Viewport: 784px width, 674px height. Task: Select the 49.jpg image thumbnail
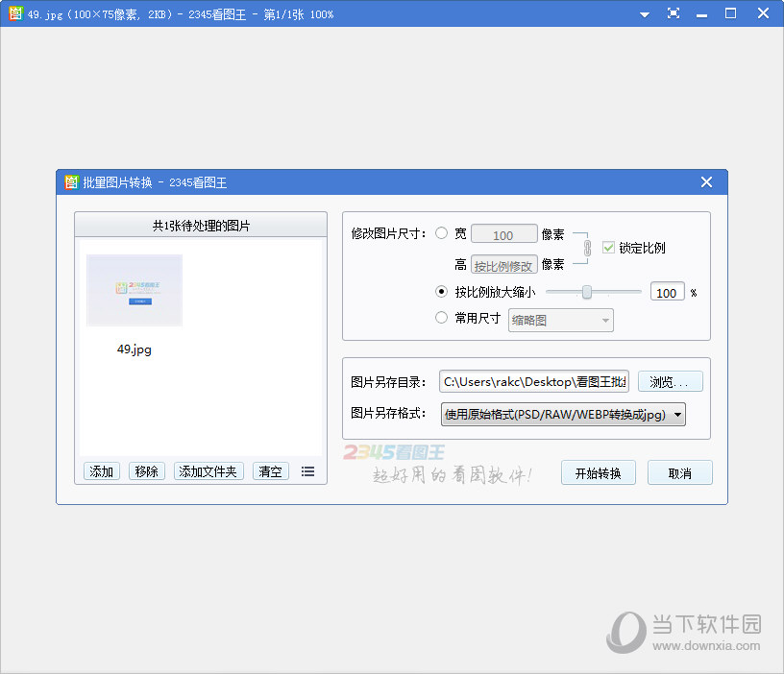point(134,290)
